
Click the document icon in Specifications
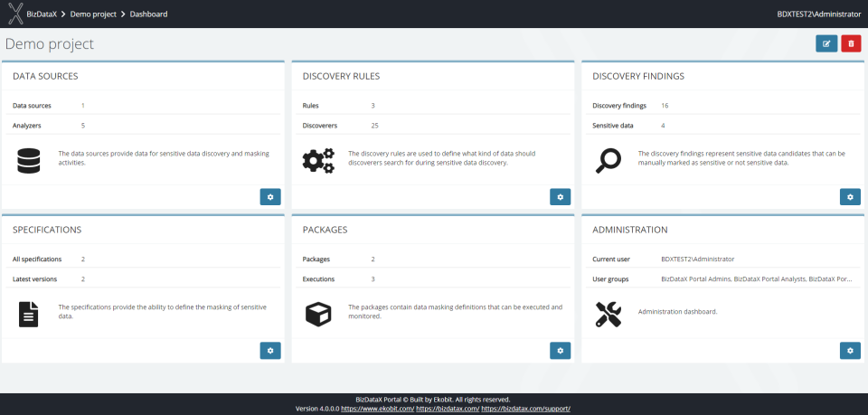[29, 314]
